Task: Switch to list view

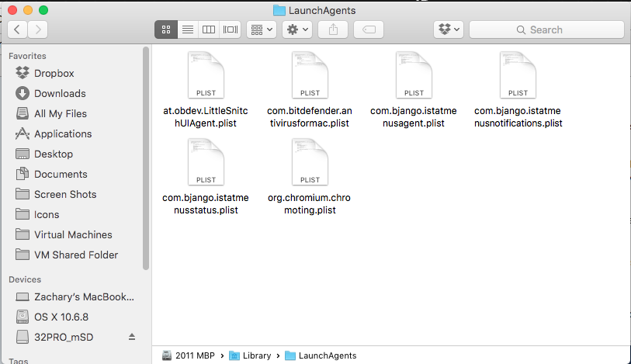Action: 188,29
